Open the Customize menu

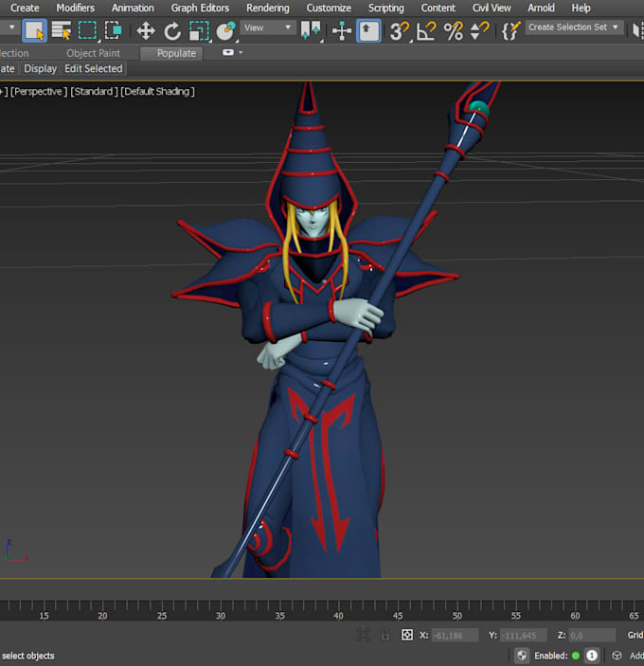click(329, 8)
